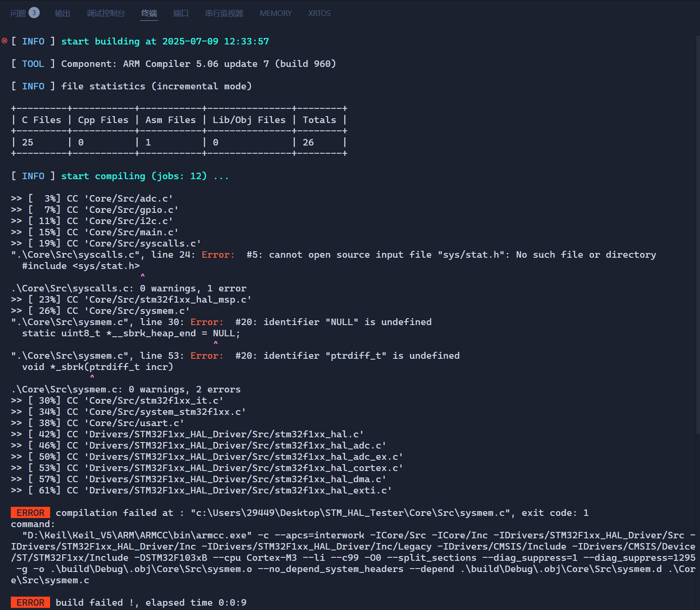Click 'static uint8_t *__sbrk_heap_end = NULL;' line
This screenshot has height=610, width=700.
click(x=131, y=333)
